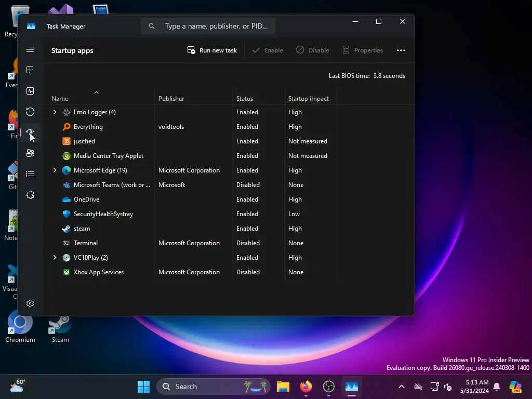Click the Disable button

point(312,50)
